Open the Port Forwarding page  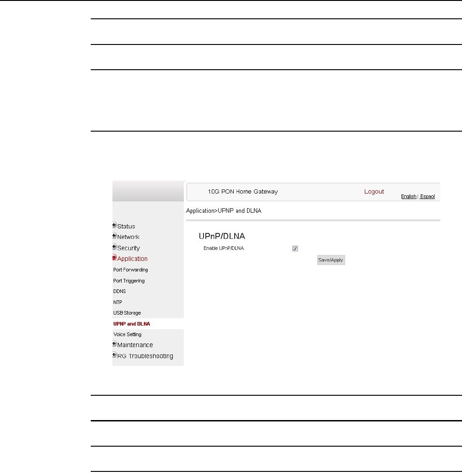click(131, 270)
